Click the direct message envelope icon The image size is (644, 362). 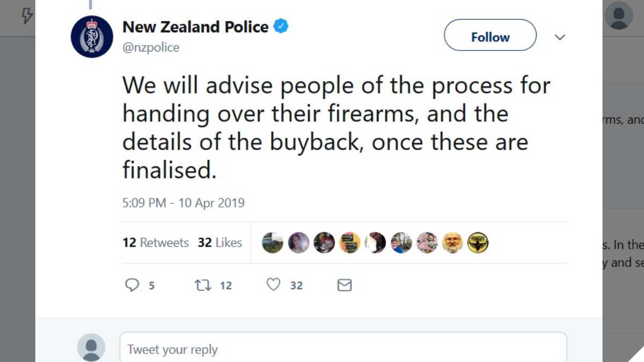[x=345, y=285]
